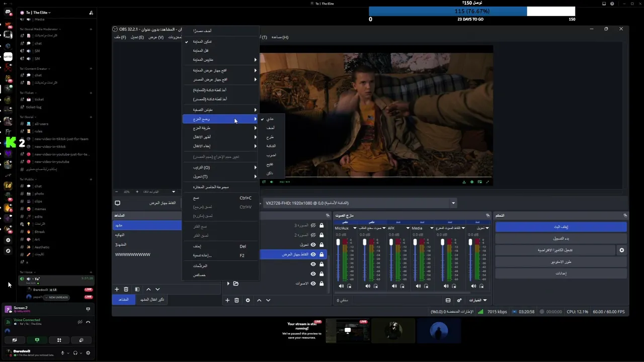The width and height of the screenshot is (644, 362).
Task: Mute the Mic/Aux mixer channel
Action: [341, 286]
